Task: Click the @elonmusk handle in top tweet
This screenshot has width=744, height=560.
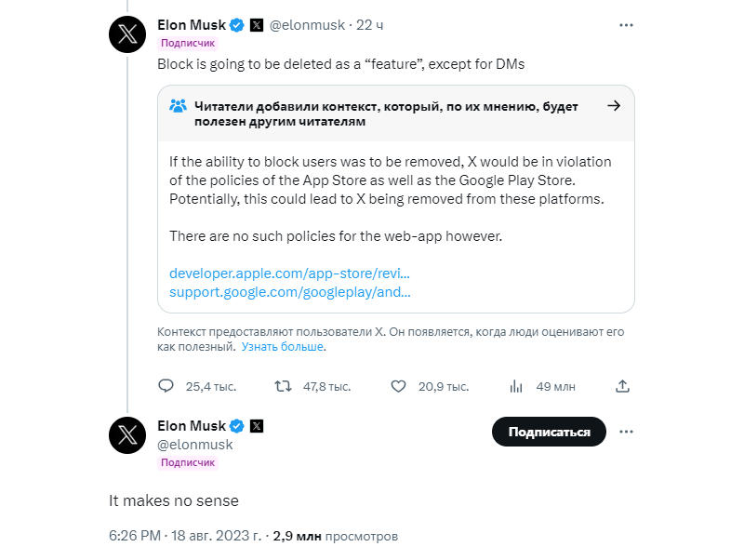Action: pos(307,25)
